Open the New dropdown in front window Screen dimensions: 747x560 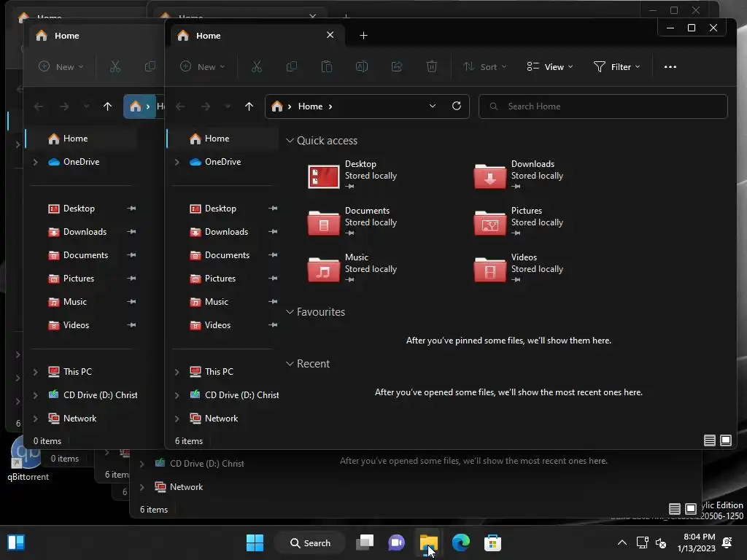202,66
